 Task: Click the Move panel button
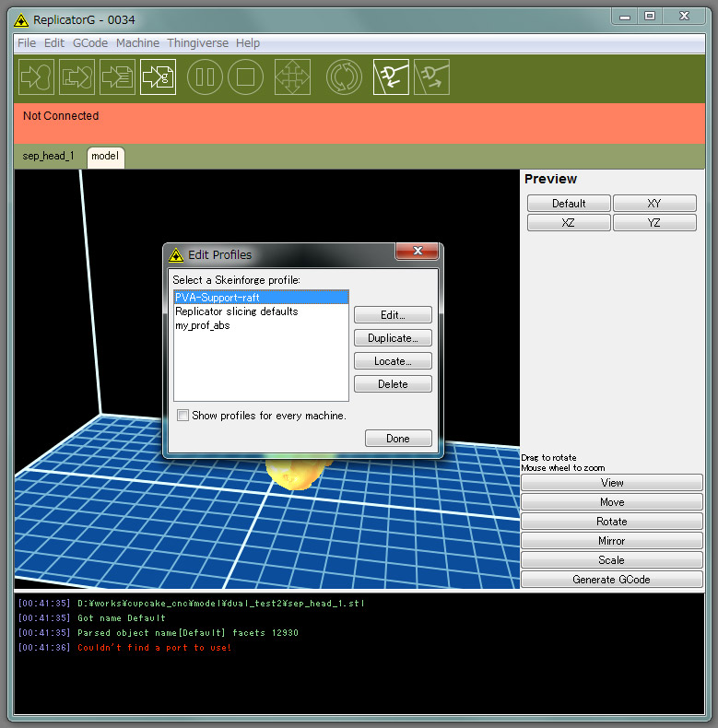[x=612, y=502]
